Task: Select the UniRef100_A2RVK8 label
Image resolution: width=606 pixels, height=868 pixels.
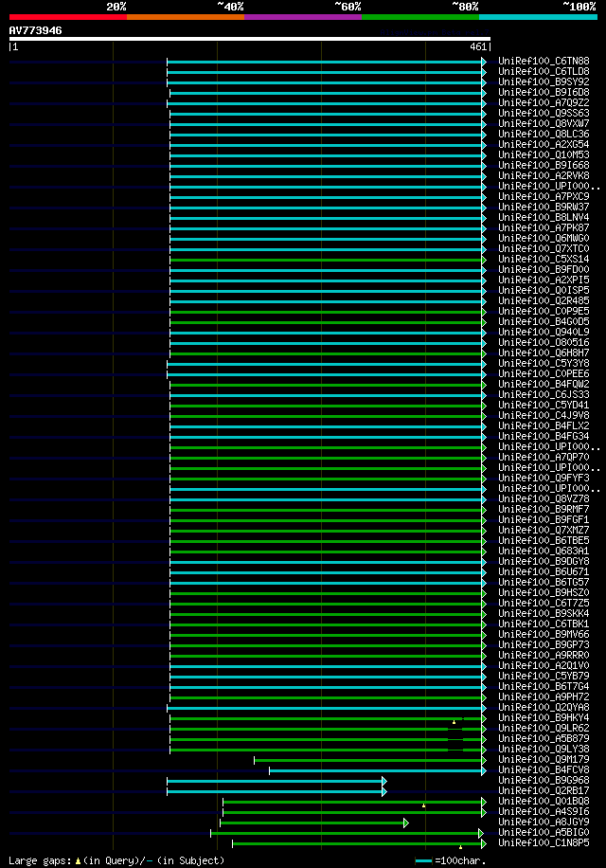Action: pos(544,176)
